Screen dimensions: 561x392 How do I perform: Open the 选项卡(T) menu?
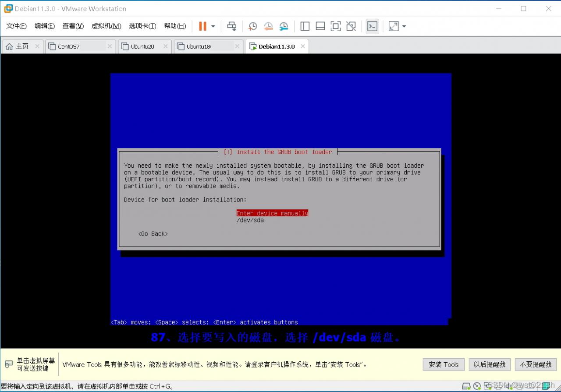(142, 26)
